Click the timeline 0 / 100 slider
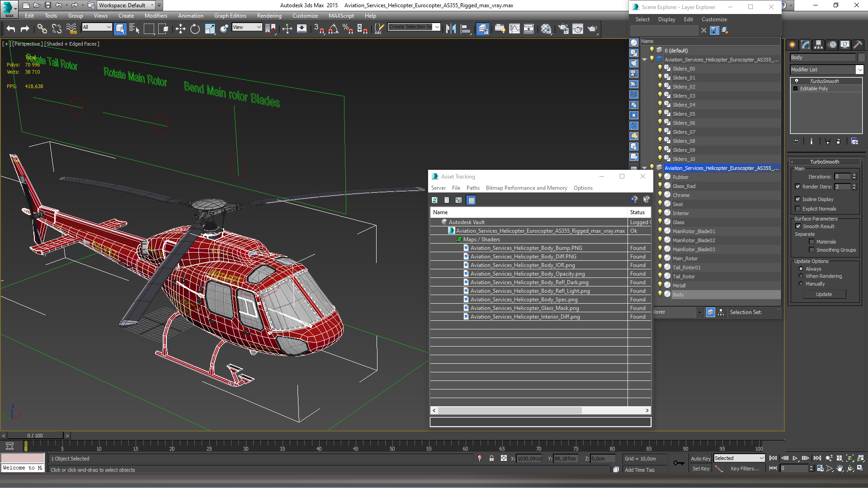This screenshot has width=868, height=488. point(35,436)
